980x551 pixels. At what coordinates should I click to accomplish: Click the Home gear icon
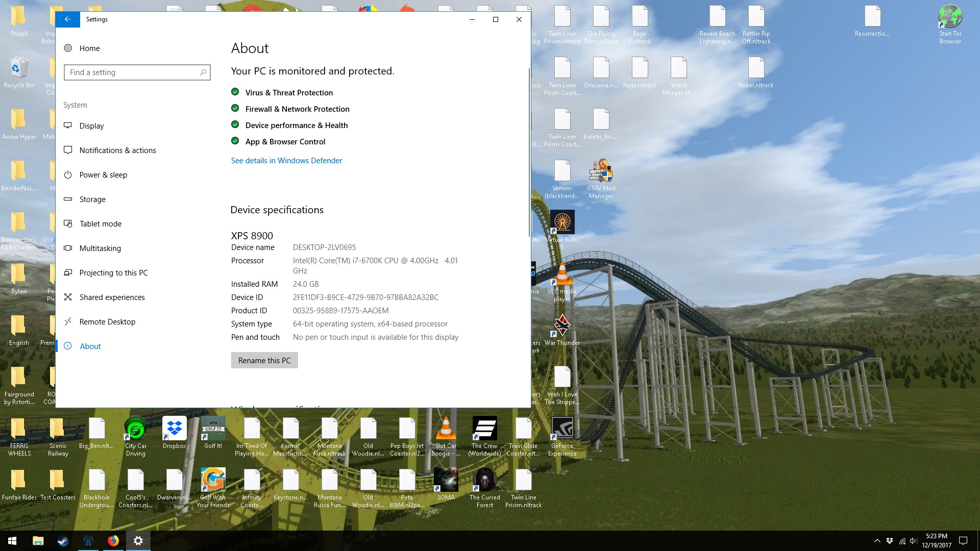68,48
